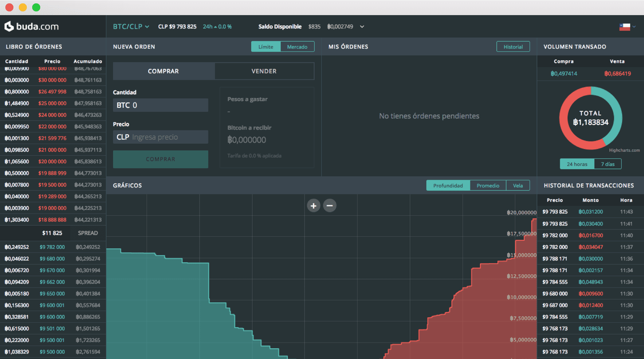Viewport: 644px width, 359px height.
Task: Switch to the VENDER tab
Action: [x=264, y=71]
